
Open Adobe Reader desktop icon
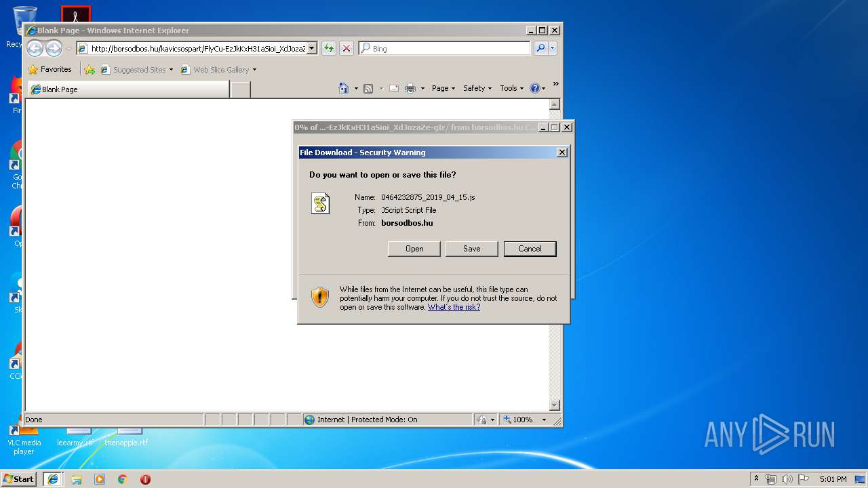(75, 14)
